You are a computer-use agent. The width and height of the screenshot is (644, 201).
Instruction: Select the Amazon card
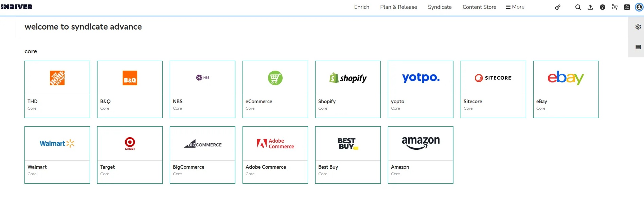(421, 155)
